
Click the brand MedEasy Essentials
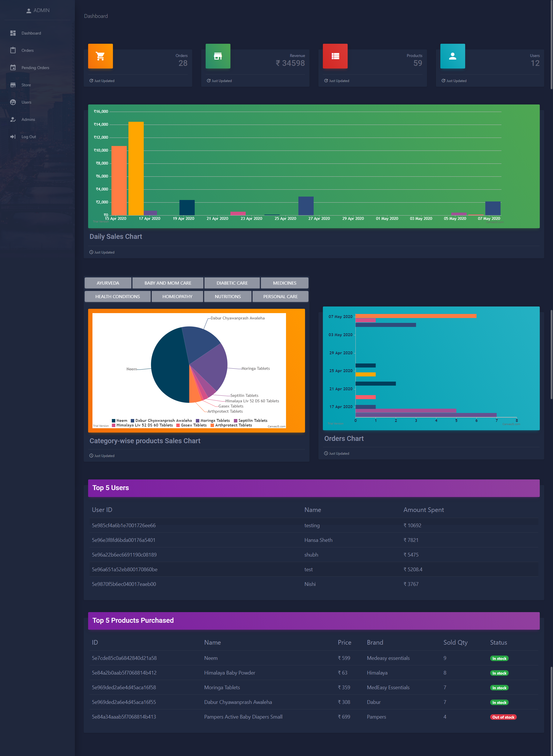point(388,688)
